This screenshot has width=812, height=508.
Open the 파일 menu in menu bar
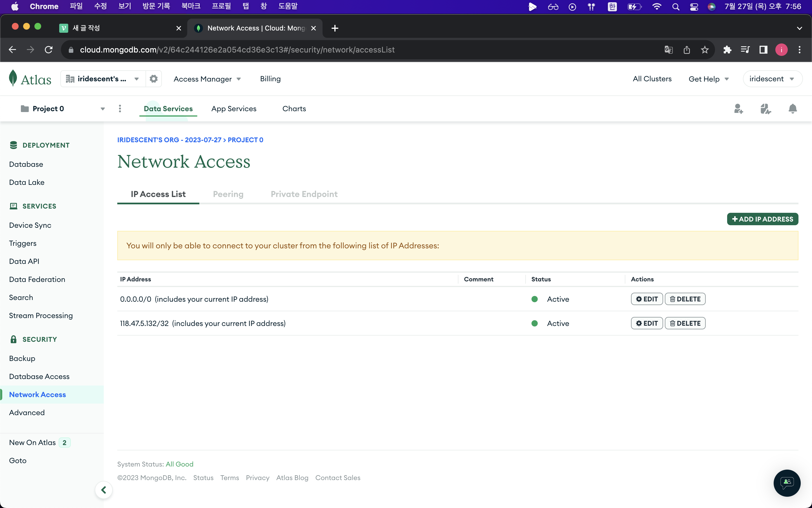pos(76,6)
